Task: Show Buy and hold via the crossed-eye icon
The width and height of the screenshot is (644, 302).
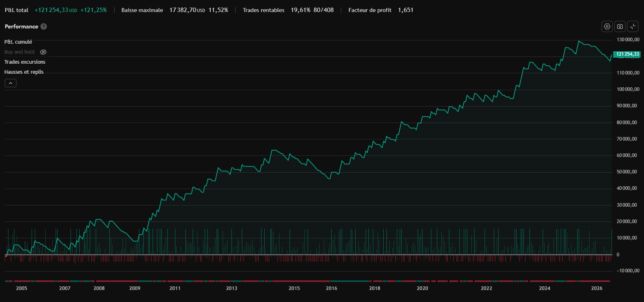Action: (x=43, y=52)
